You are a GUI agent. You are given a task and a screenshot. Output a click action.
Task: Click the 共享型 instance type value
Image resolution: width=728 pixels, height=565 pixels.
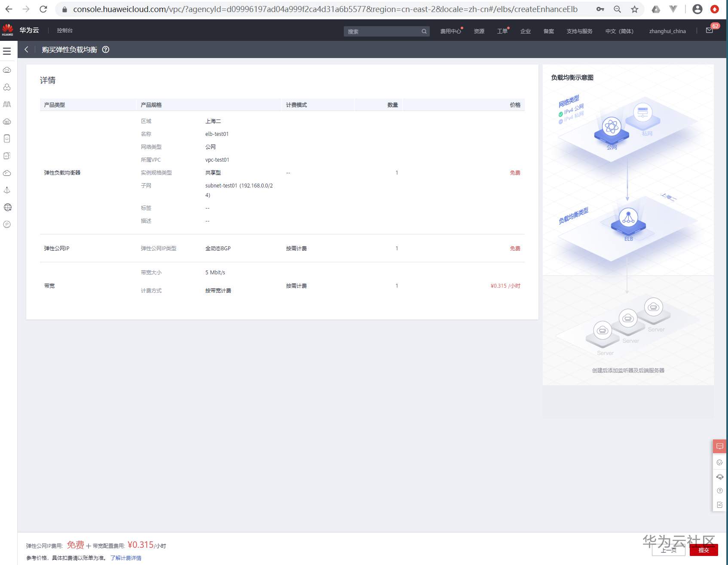tap(213, 172)
